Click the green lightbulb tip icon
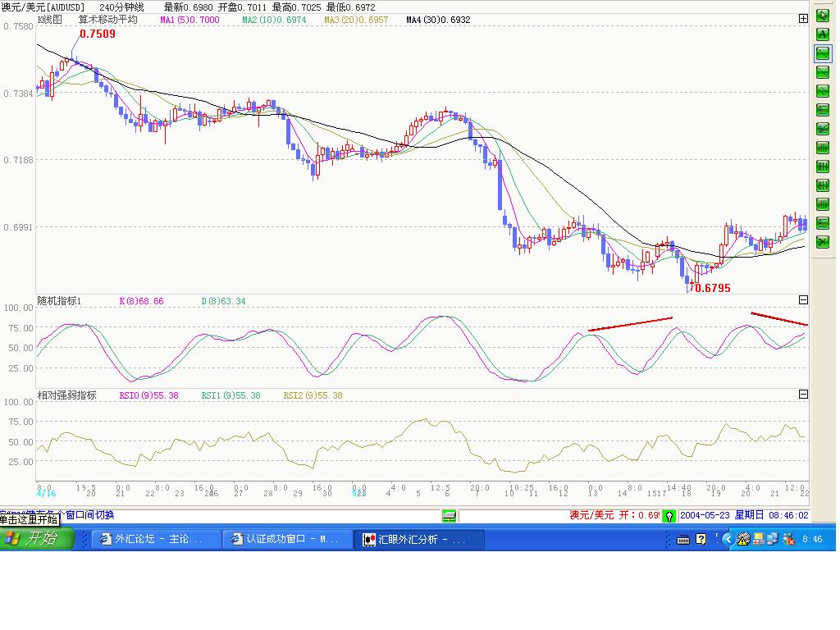The height and width of the screenshot is (630, 840). (669, 516)
